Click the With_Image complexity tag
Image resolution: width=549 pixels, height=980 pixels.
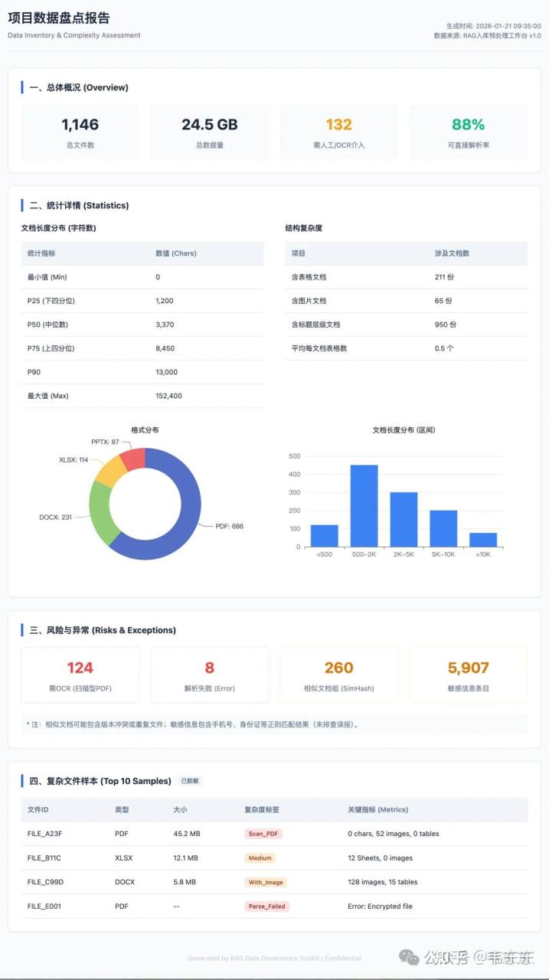266,882
